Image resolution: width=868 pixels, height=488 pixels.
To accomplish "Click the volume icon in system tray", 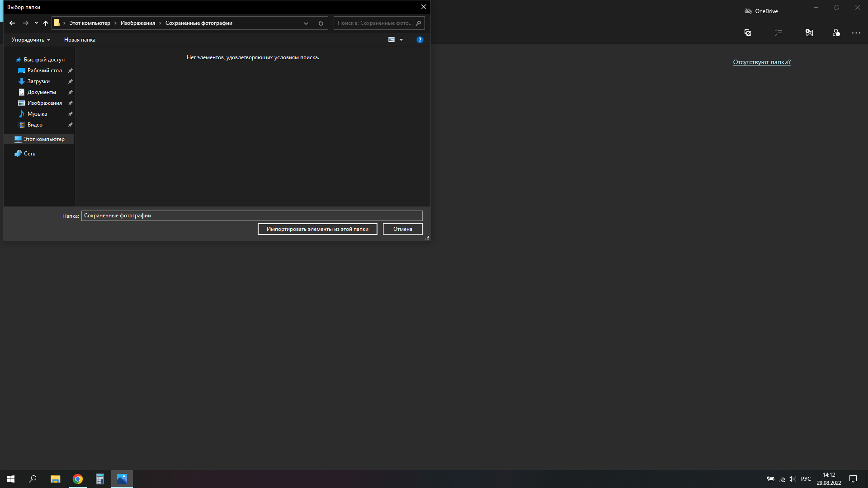I will pos(792,479).
